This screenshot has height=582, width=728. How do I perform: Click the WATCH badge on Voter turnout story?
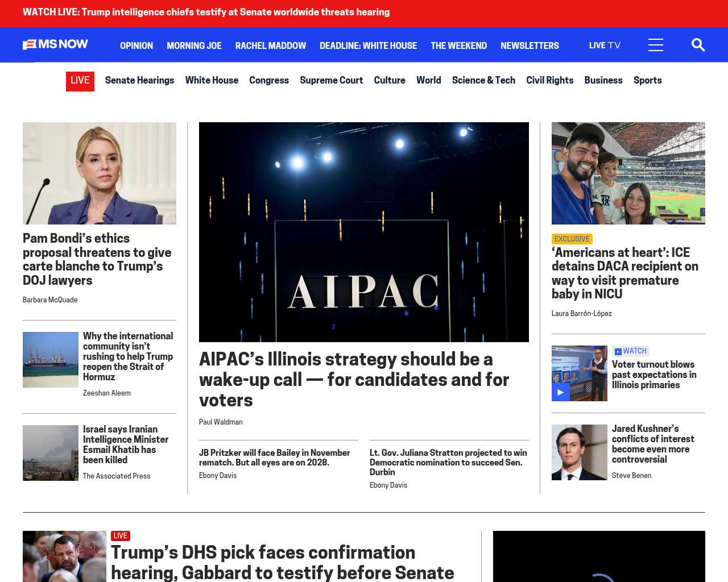tap(631, 351)
